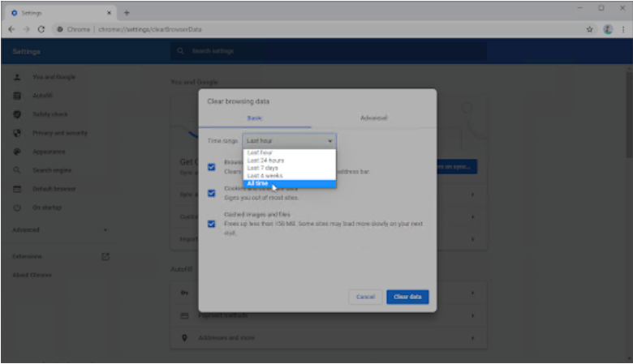Click the Search settings field

pos(325,51)
